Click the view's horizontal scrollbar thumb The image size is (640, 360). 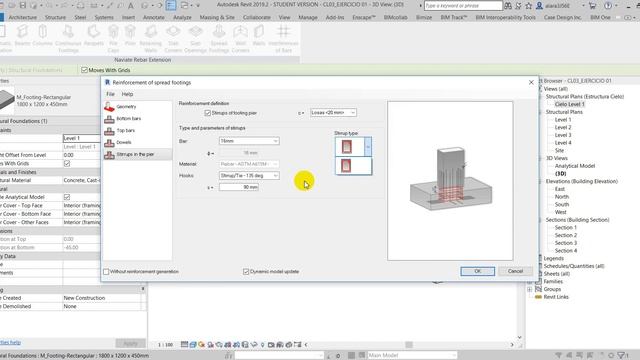point(409,345)
